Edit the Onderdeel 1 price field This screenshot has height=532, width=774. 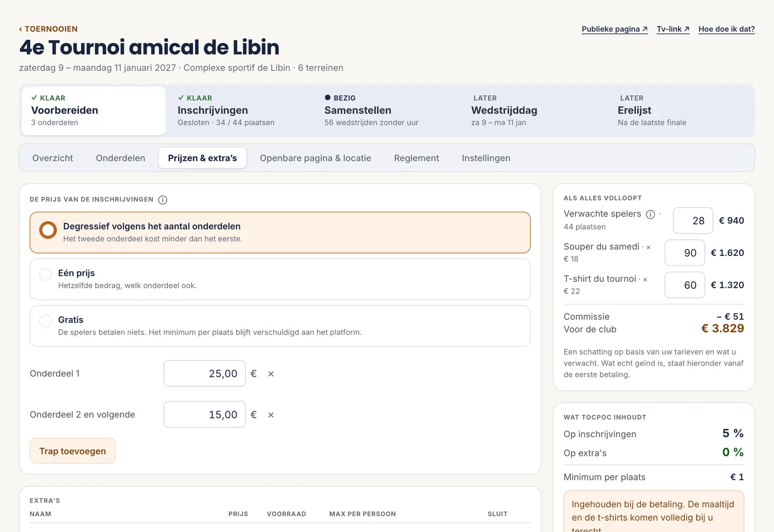(x=205, y=373)
